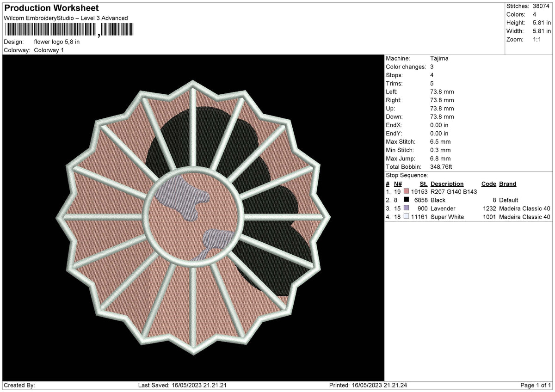555x392 pixels.
Task: Click the Trims value 5
Action: (432, 83)
